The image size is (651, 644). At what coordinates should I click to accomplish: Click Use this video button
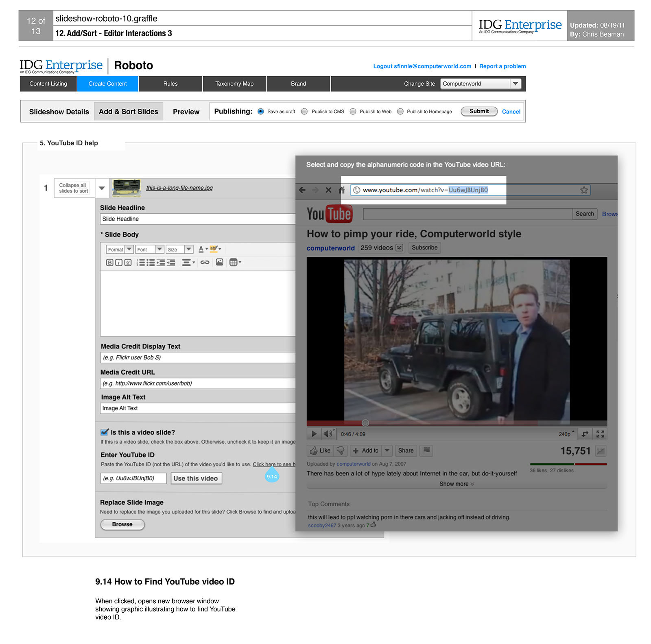click(x=196, y=478)
